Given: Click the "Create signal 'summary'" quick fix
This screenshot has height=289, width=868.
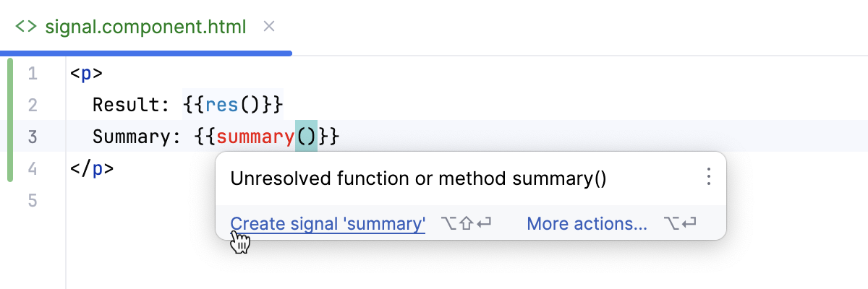Looking at the screenshot, I should 328,224.
